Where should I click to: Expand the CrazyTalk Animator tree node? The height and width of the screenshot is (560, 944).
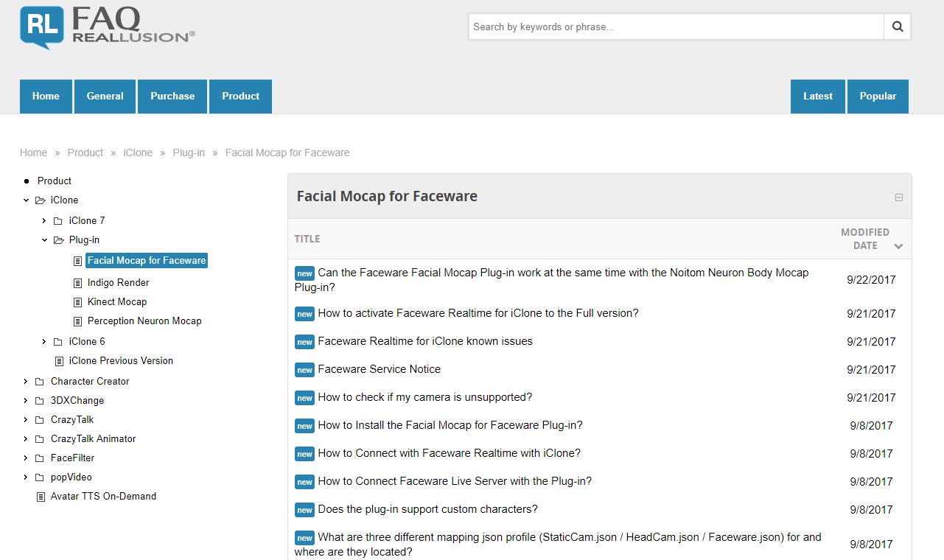[26, 438]
